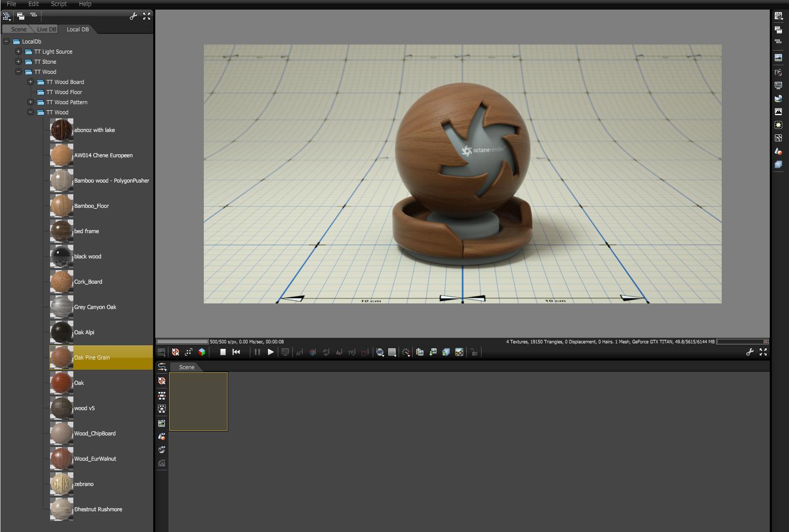This screenshot has width=789, height=532.
Task: Toggle alpha background checkerboard icon
Action: (x=459, y=352)
